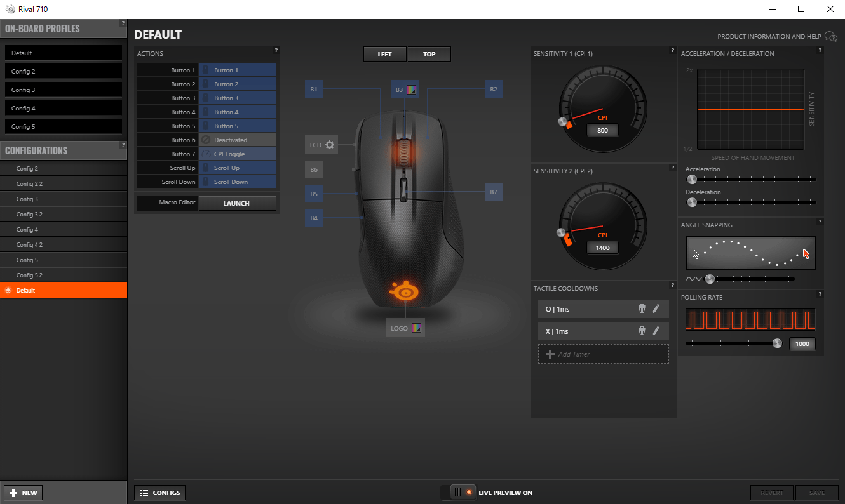845x504 pixels.
Task: Click the Sensitivity 1 dial knob
Action: (x=562, y=121)
